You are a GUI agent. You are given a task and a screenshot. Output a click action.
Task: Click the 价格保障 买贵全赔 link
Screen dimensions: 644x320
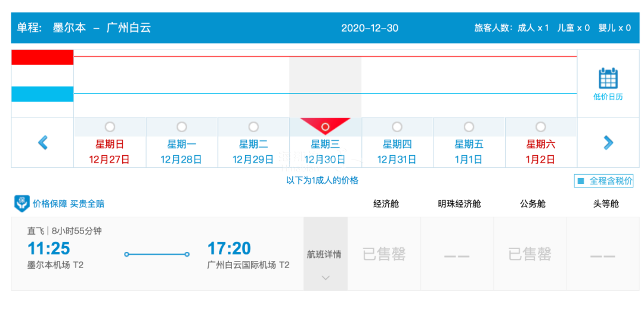pos(69,204)
